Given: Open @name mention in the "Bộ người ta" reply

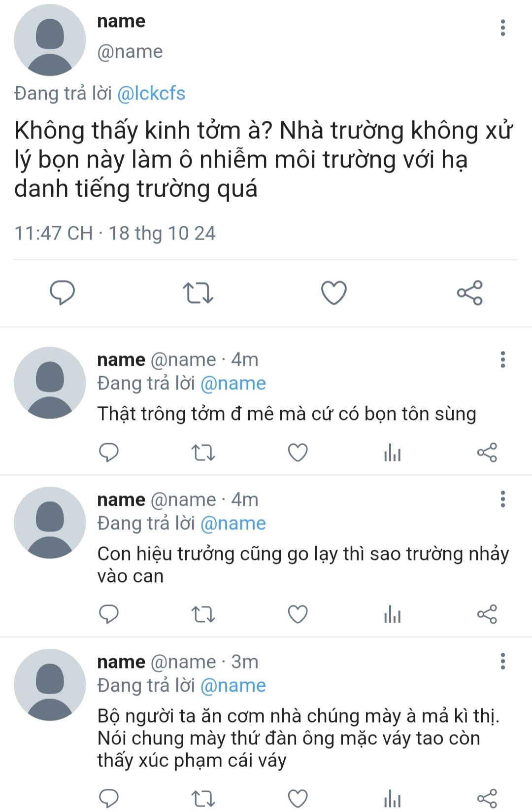Looking at the screenshot, I should click(x=233, y=685).
